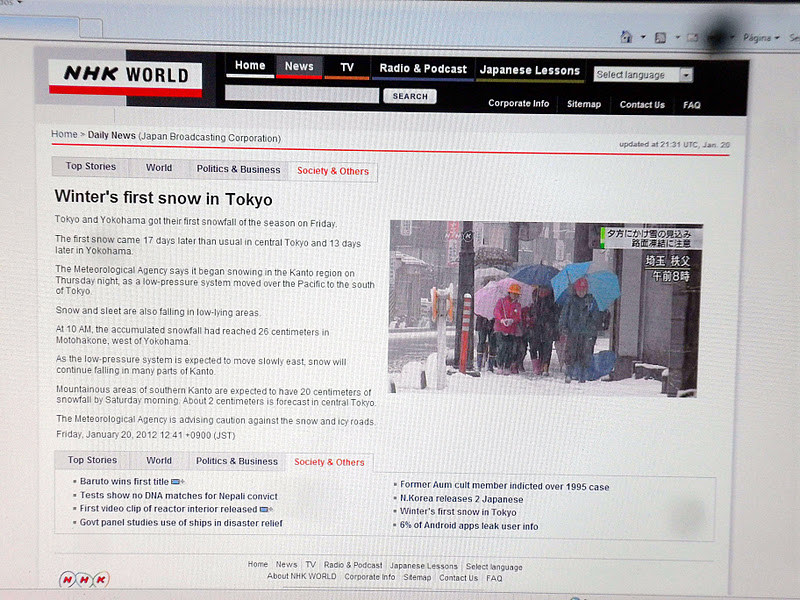This screenshot has width=800, height=600.
Task: Switch to lower Top Stories tab
Action: (x=92, y=460)
